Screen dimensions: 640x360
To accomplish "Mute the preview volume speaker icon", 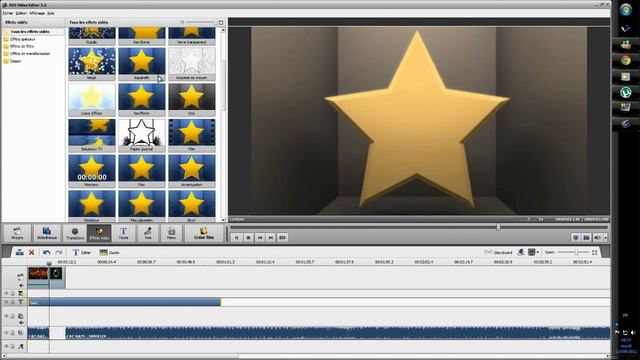I will coord(598,238).
